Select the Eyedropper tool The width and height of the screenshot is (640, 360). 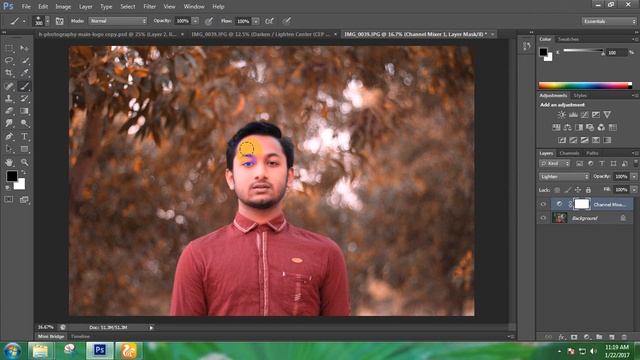click(x=24, y=73)
